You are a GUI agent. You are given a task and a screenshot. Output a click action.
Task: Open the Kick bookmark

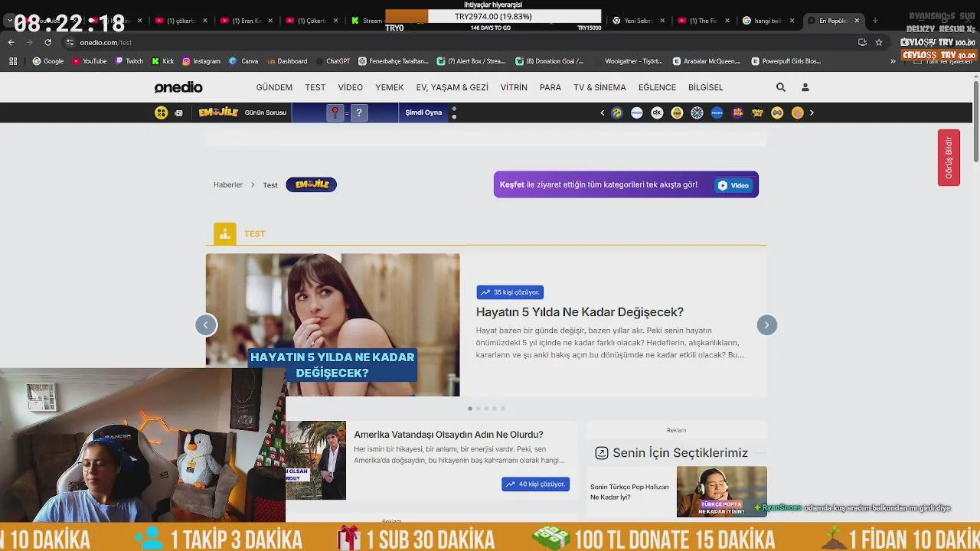162,61
